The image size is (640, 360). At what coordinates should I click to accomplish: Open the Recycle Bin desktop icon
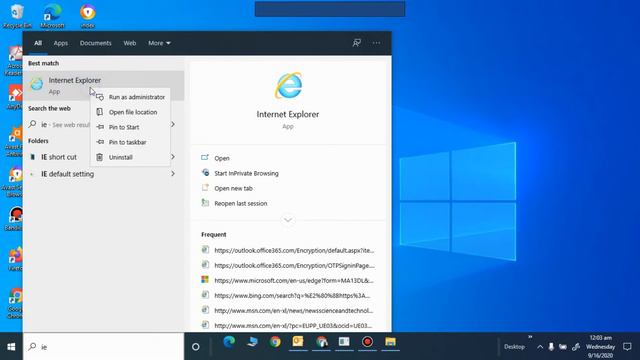coord(17,16)
